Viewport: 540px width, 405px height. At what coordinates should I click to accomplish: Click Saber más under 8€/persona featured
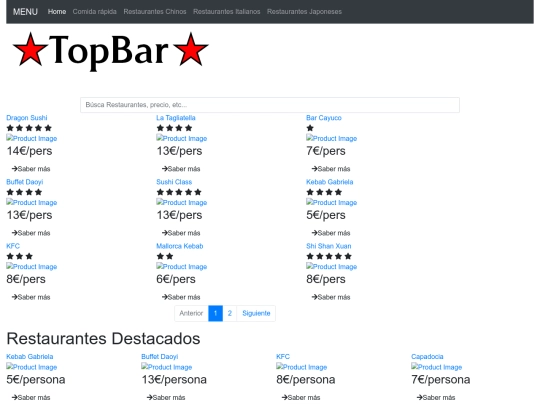301,397
